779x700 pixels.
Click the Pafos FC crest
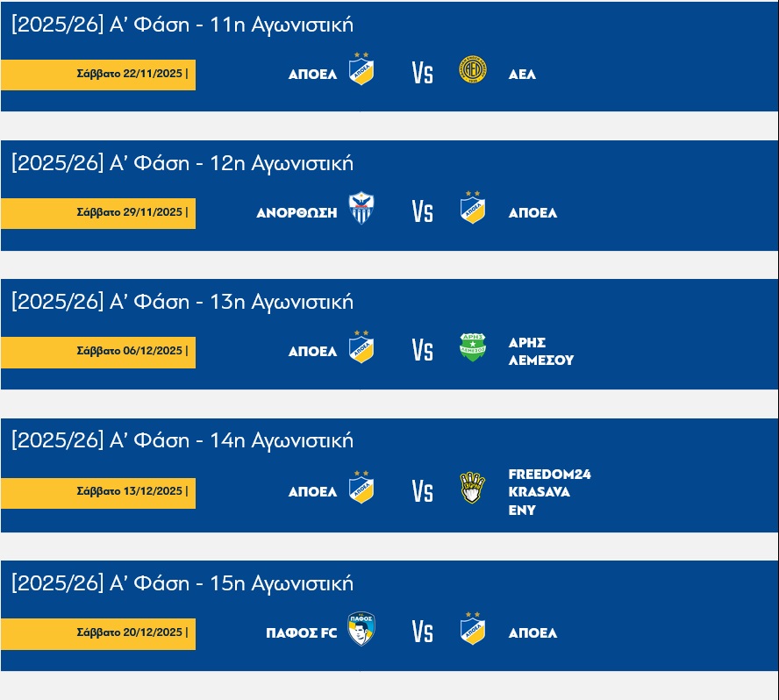click(361, 629)
